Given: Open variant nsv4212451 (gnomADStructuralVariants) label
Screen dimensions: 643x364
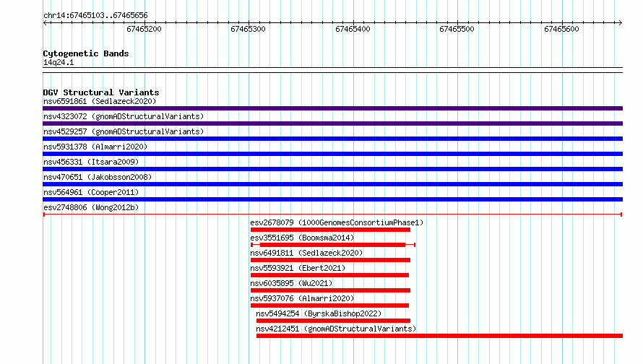Looking at the screenshot, I should click(336, 329).
